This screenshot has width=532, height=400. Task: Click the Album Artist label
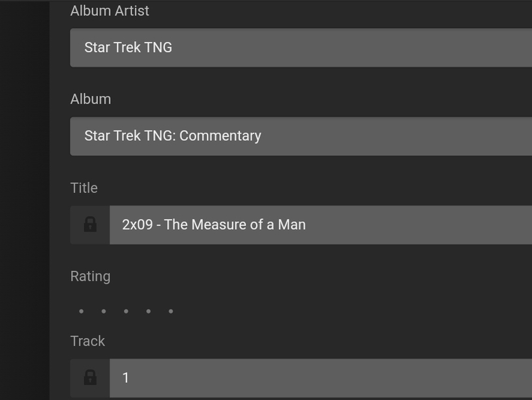click(x=110, y=11)
